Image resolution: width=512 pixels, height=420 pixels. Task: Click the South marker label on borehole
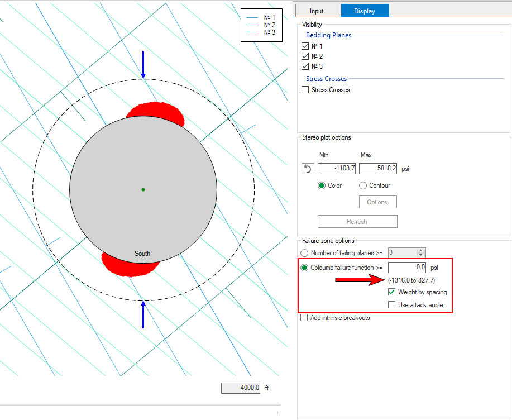pyautogui.click(x=142, y=254)
